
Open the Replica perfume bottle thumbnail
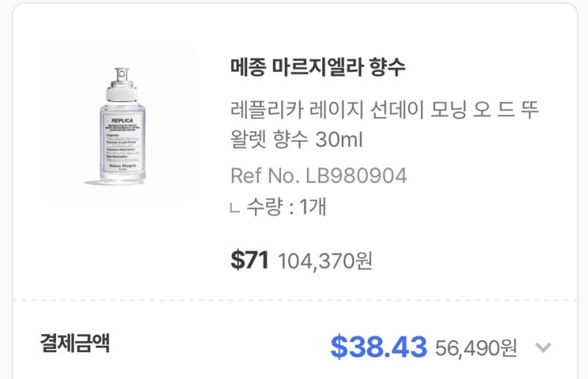pyautogui.click(x=118, y=121)
